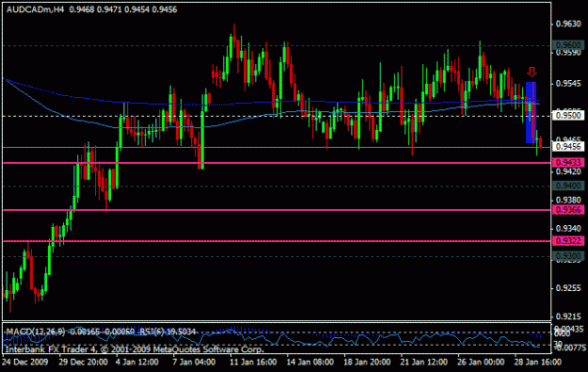Click the 0.9420 price scale value

tap(568, 172)
